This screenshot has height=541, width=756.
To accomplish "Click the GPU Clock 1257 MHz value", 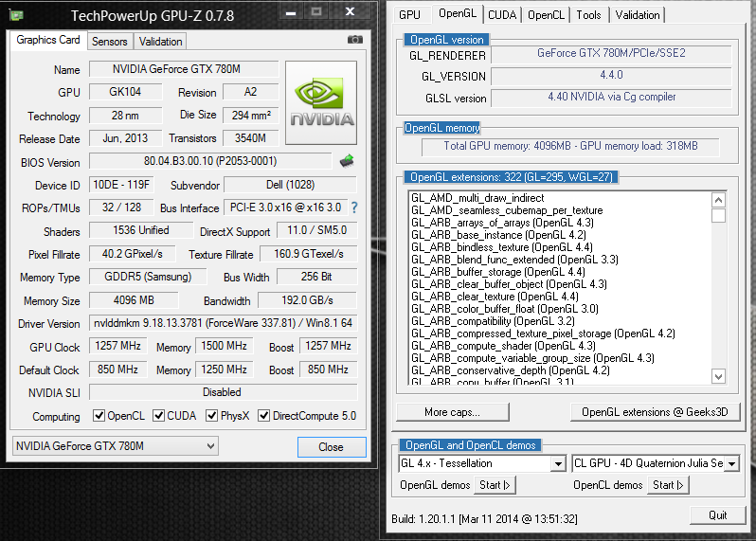I will [118, 346].
